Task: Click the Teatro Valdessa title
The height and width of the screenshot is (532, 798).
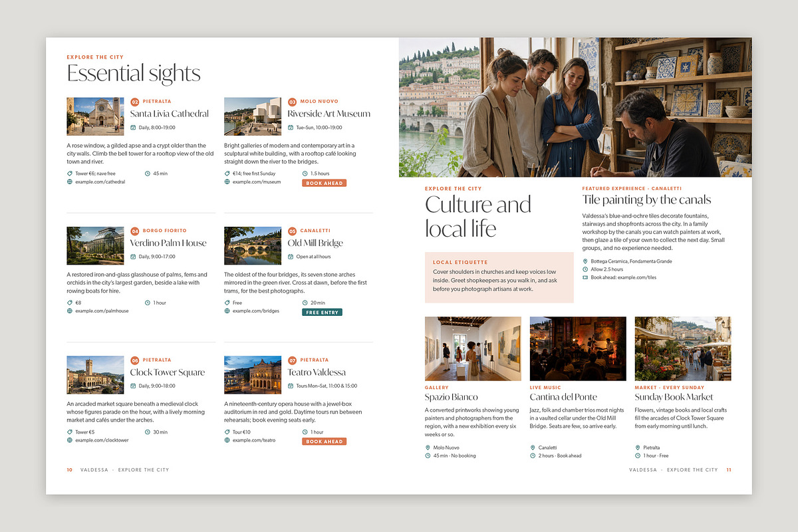Action: [317, 372]
